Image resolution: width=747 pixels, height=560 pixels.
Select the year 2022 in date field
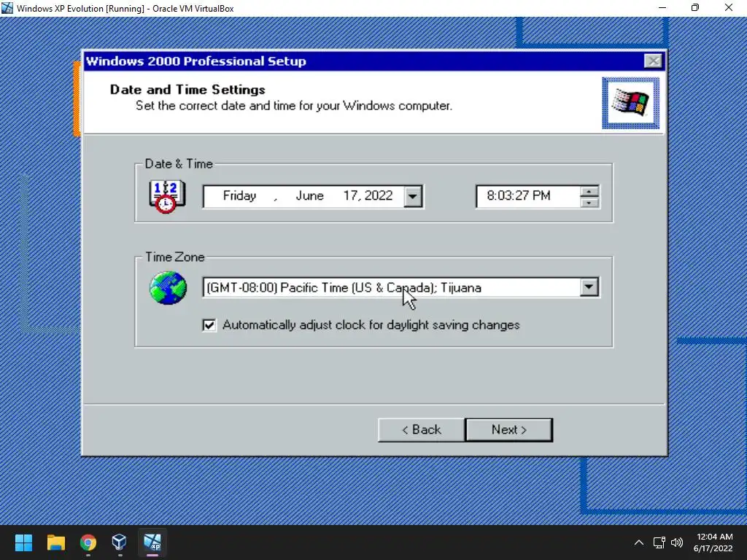379,195
